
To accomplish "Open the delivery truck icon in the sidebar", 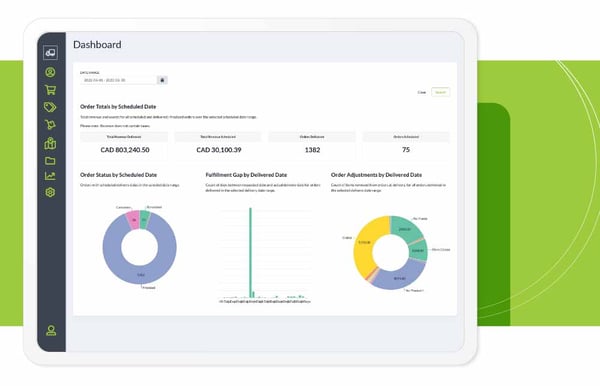I will [x=50, y=53].
